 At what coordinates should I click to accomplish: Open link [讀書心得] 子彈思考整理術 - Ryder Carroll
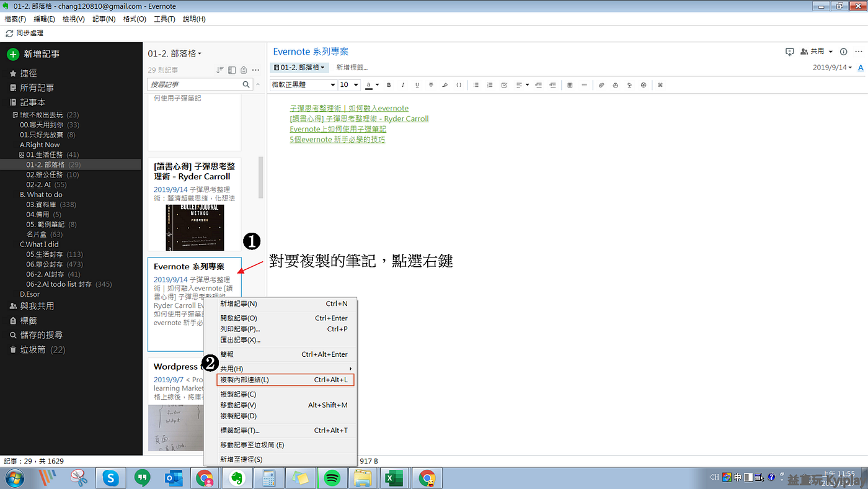click(x=359, y=119)
